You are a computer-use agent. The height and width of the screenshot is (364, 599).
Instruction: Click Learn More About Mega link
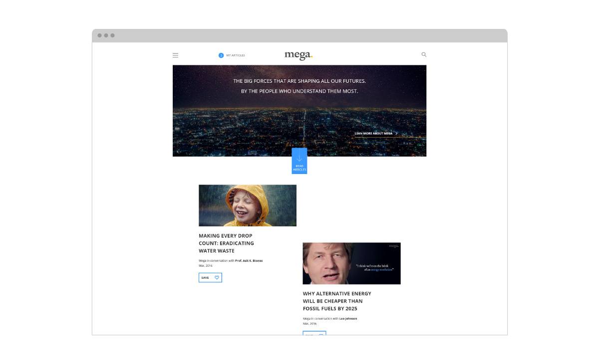coord(373,134)
